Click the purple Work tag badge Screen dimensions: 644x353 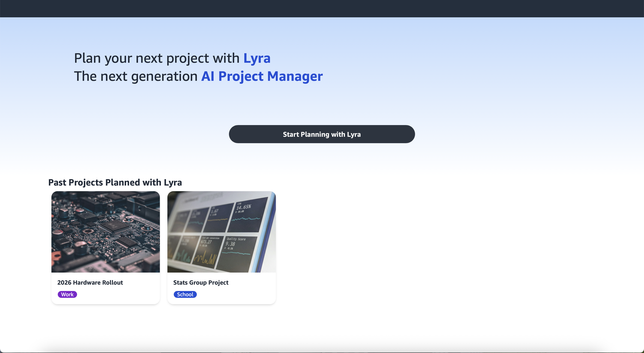pyautogui.click(x=67, y=294)
